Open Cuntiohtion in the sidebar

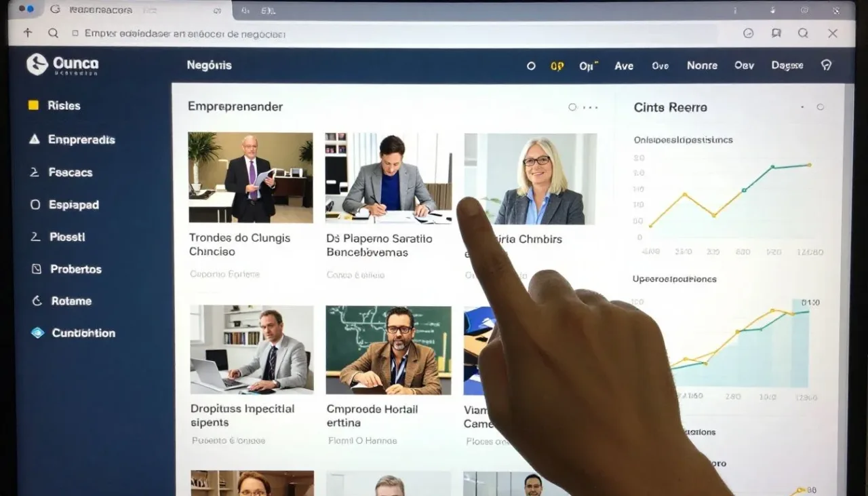[x=83, y=332]
